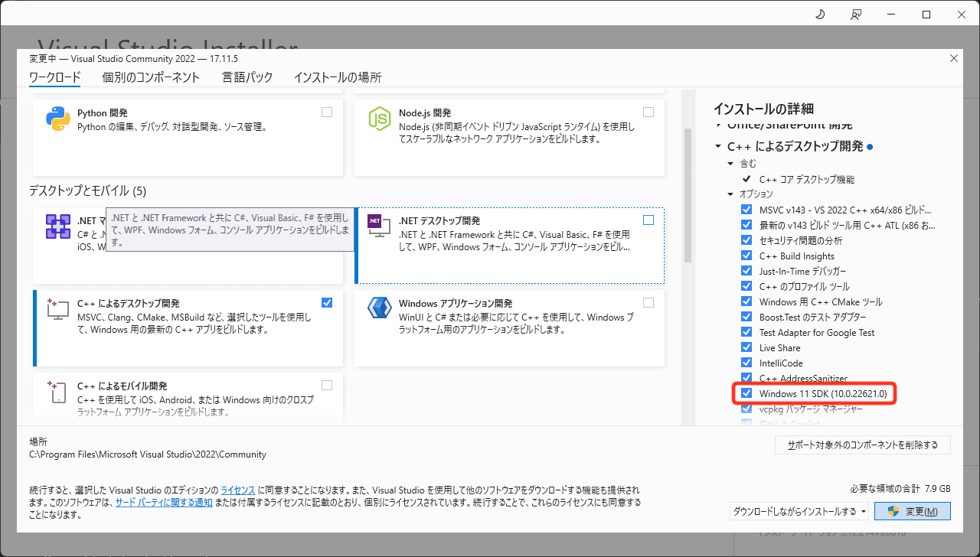Uncheck vcpkg パッケージ マネージャー option
Viewport: 980px width, 557px height.
[746, 409]
